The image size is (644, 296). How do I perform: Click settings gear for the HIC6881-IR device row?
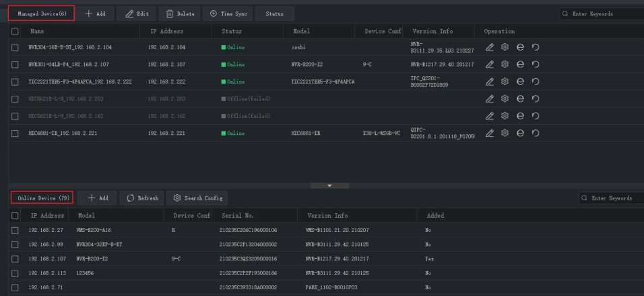505,134
